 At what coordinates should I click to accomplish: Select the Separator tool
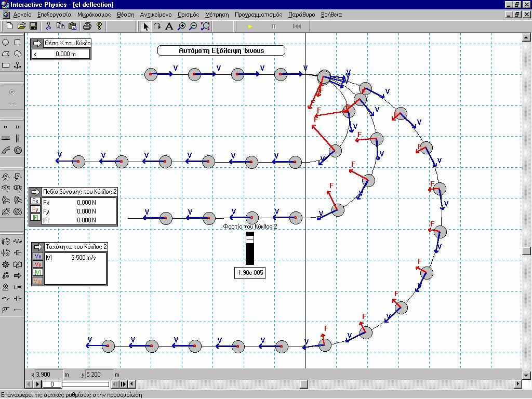pos(17,299)
